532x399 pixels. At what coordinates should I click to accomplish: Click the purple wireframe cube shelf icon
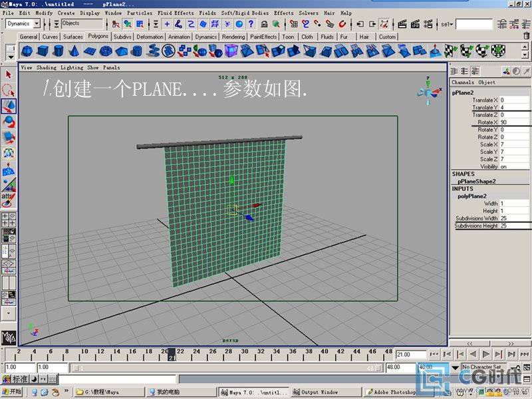click(231, 51)
